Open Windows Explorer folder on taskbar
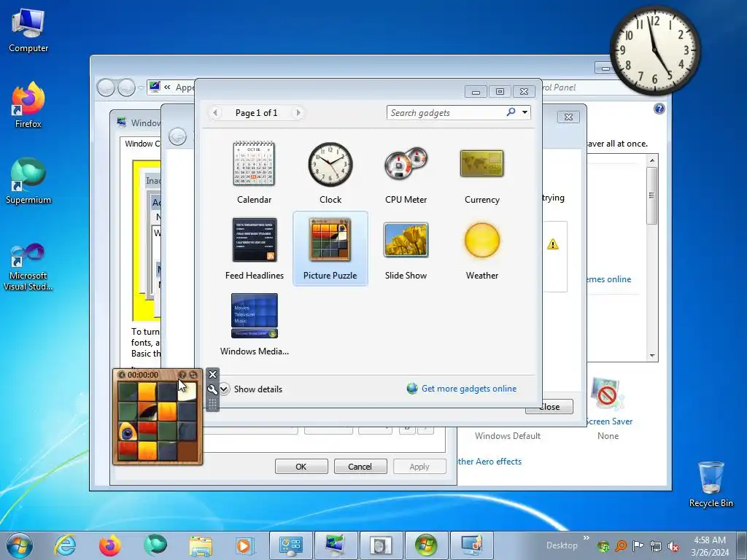The width and height of the screenshot is (747, 560). coord(200,545)
